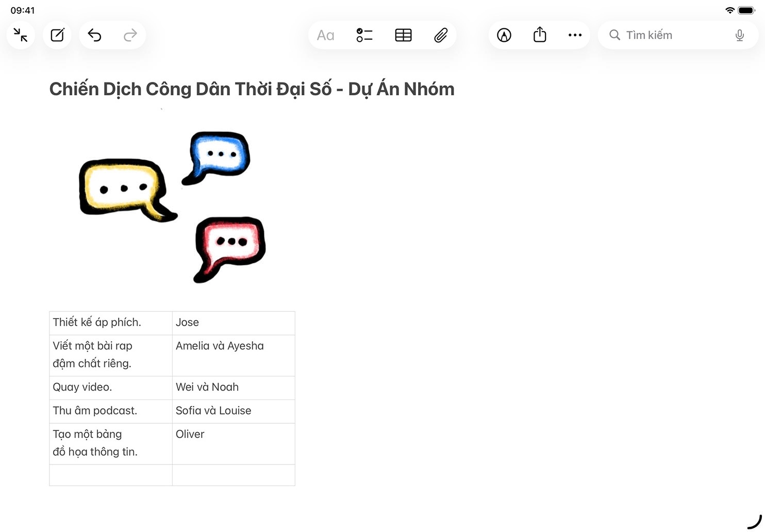Select the note title heading text
Image resolution: width=765 pixels, height=532 pixels.
(252, 89)
